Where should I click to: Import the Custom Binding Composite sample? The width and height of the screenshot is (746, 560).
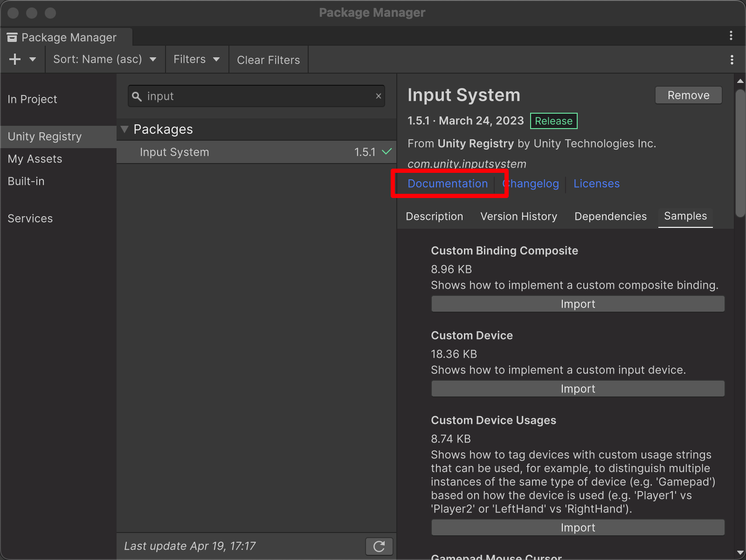tap(578, 304)
